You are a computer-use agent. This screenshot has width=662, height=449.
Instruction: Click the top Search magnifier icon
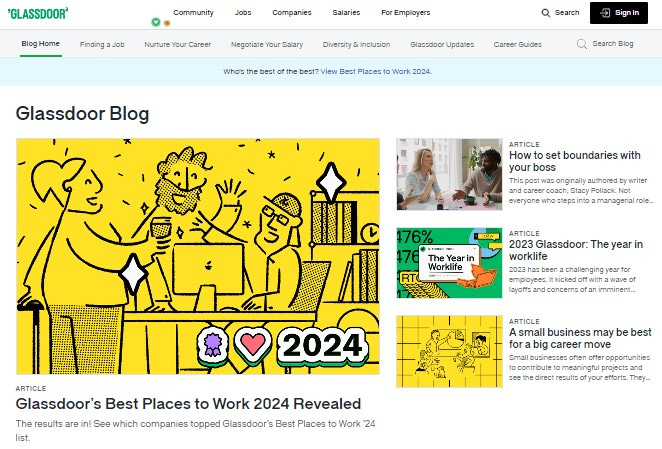(x=545, y=13)
